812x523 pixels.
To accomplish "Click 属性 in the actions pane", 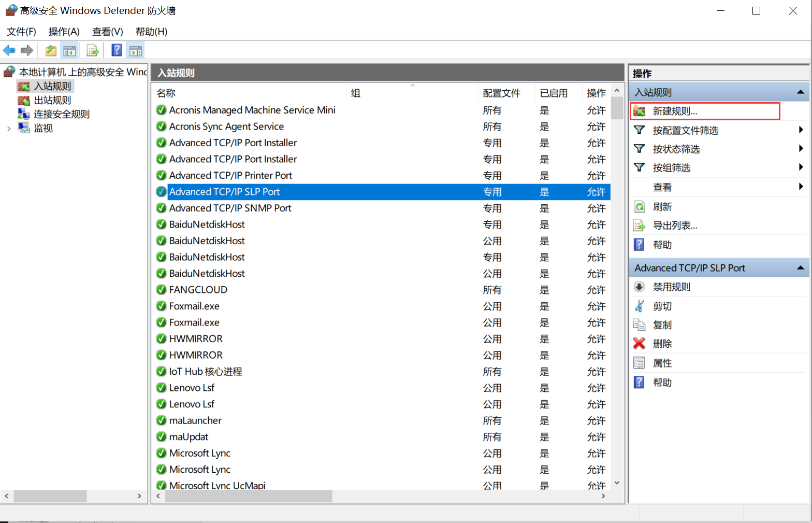I will pyautogui.click(x=662, y=363).
